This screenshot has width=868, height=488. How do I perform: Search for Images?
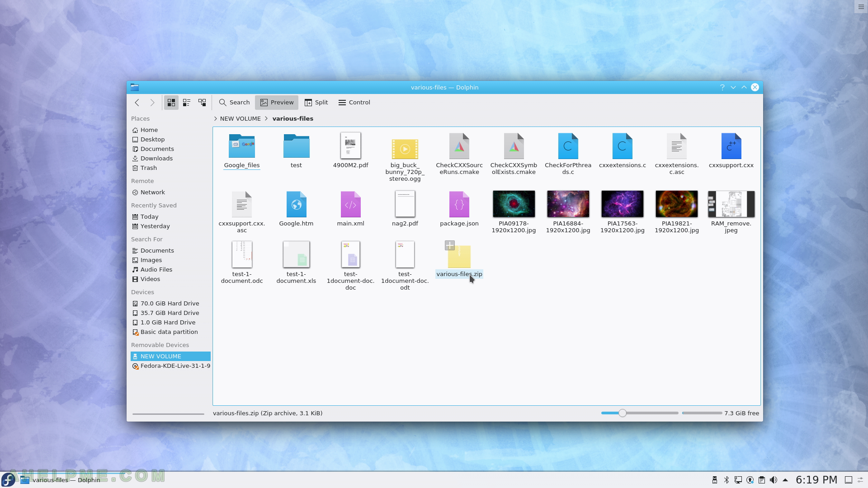[171, 260]
